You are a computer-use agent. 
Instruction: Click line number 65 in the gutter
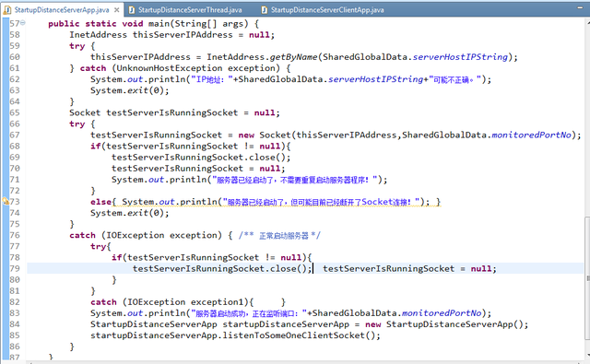(x=15, y=112)
